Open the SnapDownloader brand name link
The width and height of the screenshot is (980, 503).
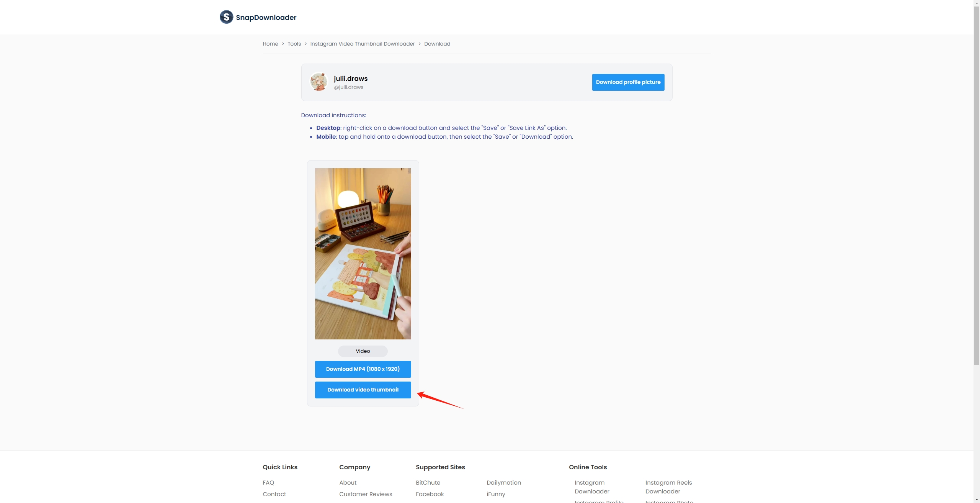click(x=266, y=17)
